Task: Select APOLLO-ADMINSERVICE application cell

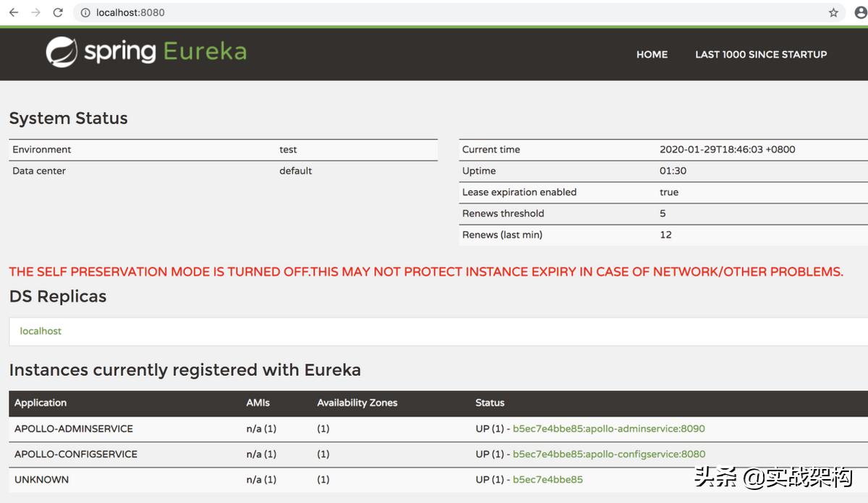Action: 74,429
